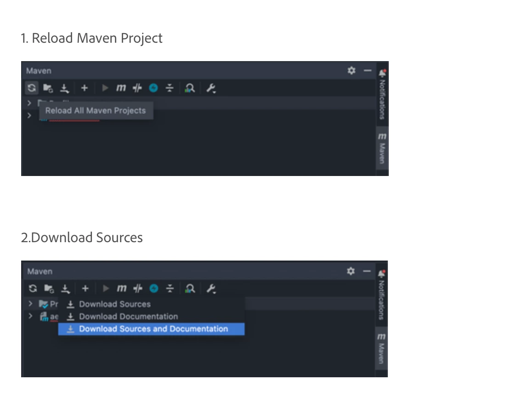Click the download toolbar icon in step 2 panel
The height and width of the screenshot is (420, 512).
[x=65, y=289]
